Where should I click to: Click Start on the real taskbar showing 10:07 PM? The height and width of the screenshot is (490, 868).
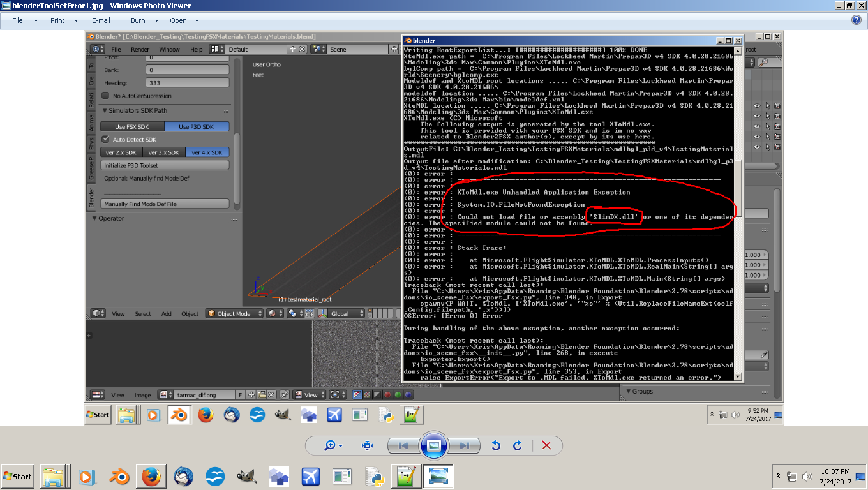(x=18, y=476)
